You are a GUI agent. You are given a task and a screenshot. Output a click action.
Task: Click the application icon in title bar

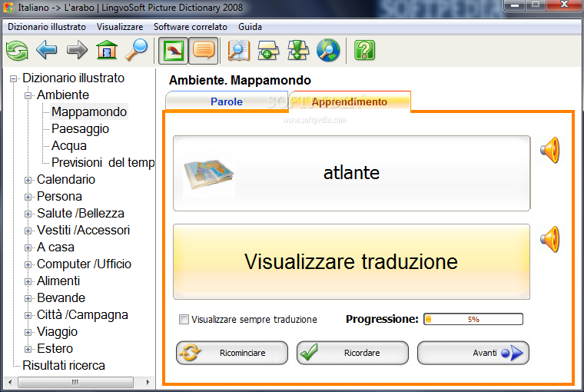pos(8,8)
